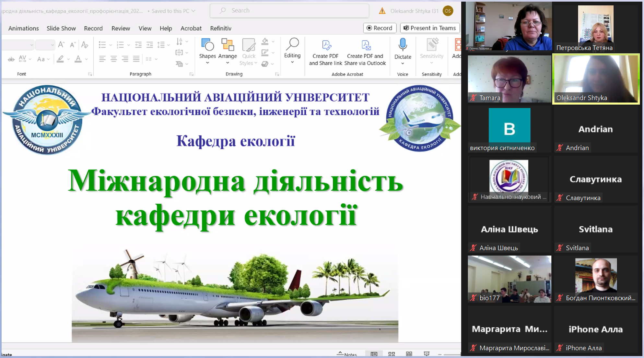Screen dimensions: 644x358
Task: Click Create PDF and Share link
Action: pyautogui.click(x=325, y=53)
